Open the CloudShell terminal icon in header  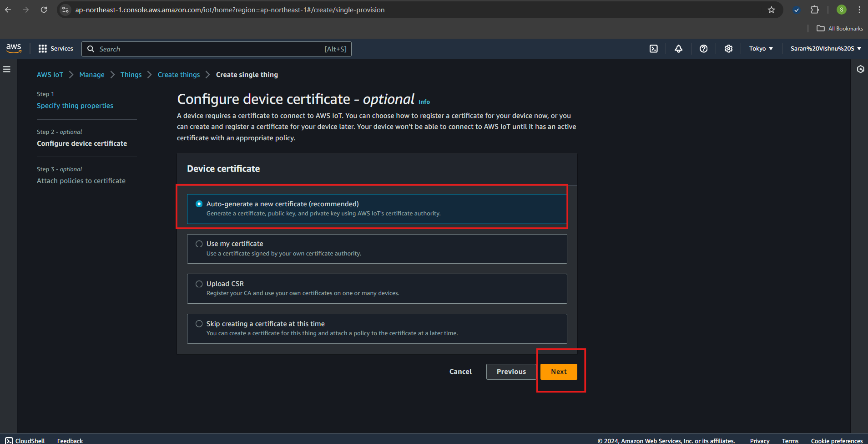pyautogui.click(x=653, y=49)
